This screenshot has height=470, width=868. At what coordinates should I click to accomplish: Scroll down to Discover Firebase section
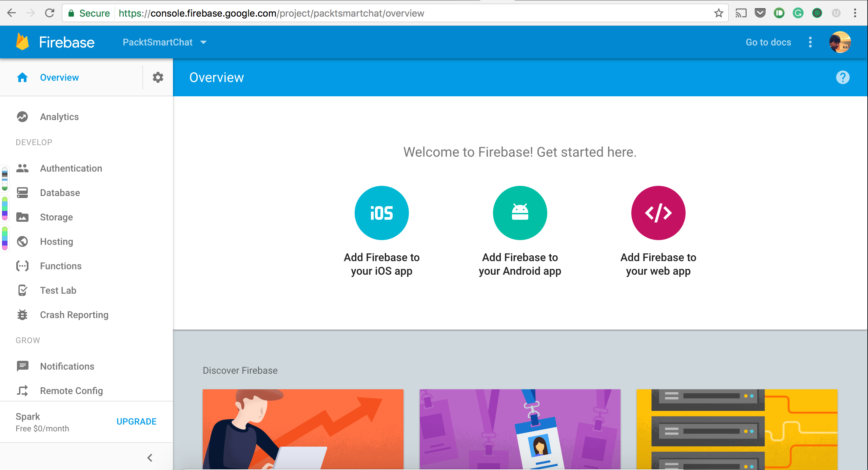(x=240, y=370)
